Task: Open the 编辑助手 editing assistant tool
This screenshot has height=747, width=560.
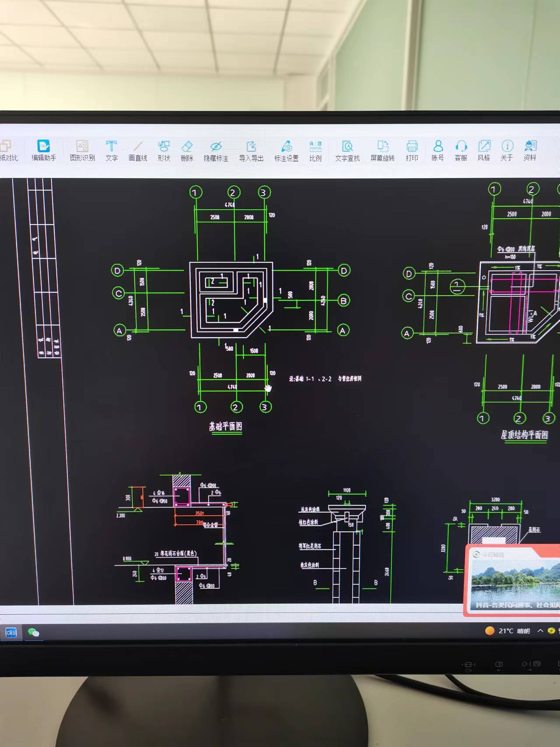Action: [44, 150]
